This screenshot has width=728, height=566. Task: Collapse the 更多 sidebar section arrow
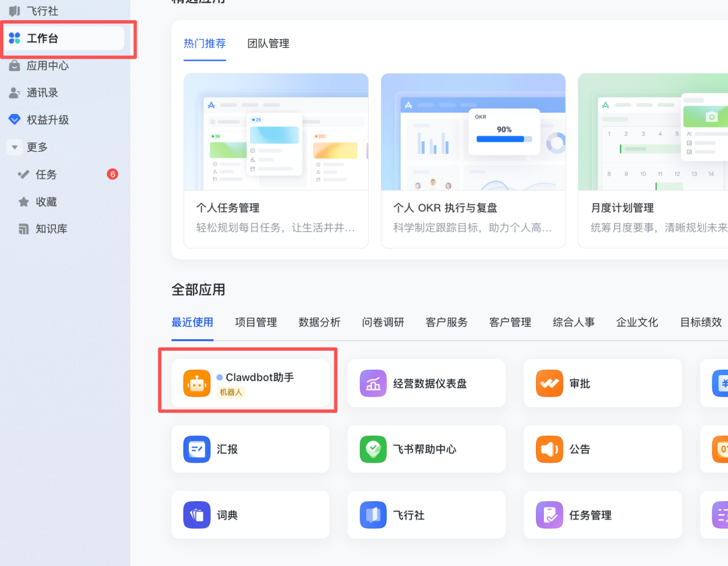click(x=14, y=147)
